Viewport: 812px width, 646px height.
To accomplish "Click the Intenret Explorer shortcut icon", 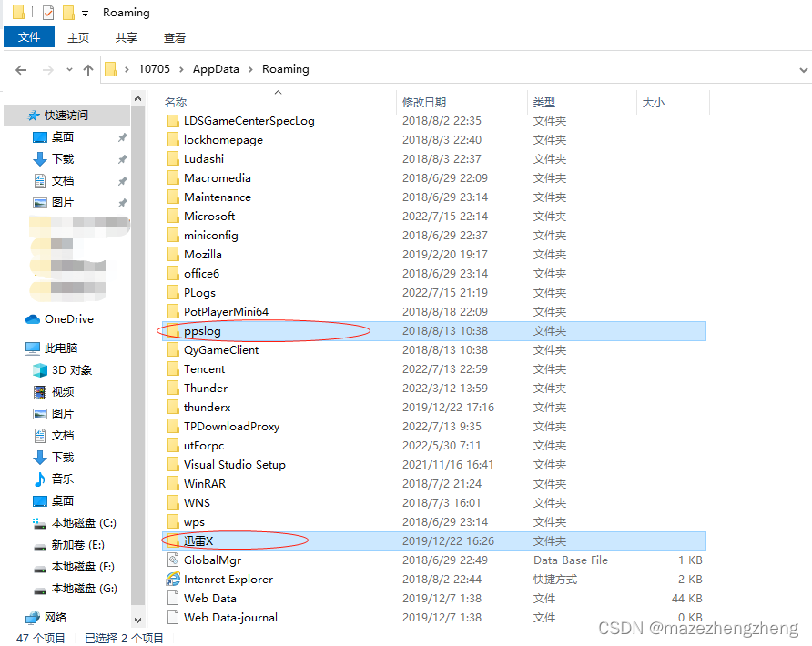I will tap(173, 580).
